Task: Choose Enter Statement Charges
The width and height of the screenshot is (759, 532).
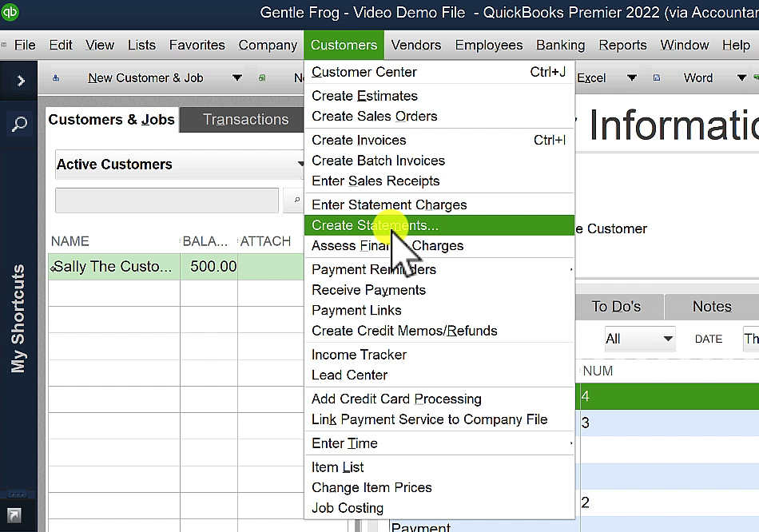Action: [439, 204]
